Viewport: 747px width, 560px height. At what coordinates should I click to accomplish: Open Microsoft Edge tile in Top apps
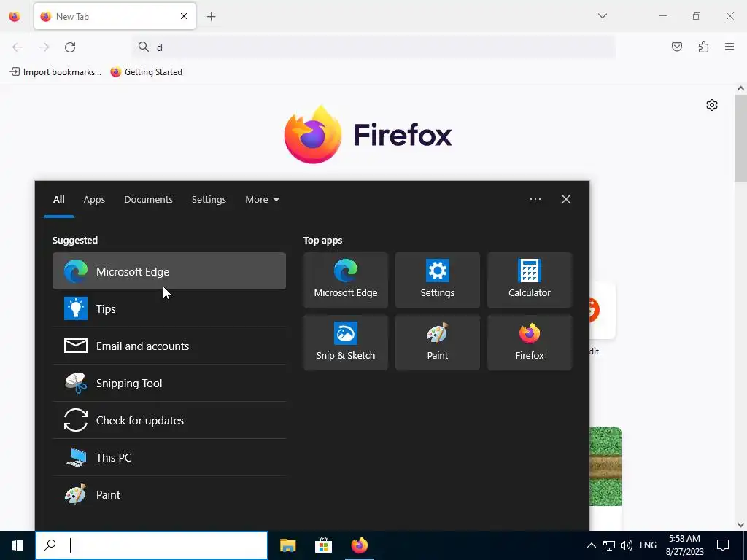(345, 280)
